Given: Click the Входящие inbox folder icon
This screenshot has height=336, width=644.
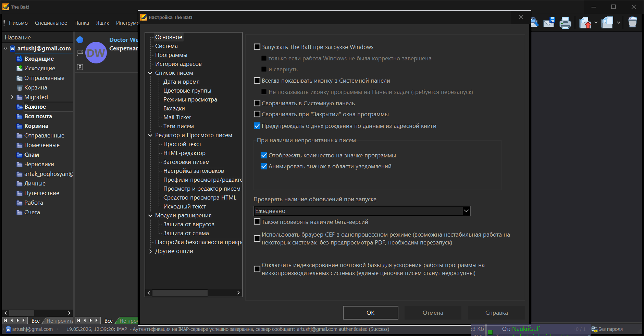Looking at the screenshot, I should pos(20,59).
